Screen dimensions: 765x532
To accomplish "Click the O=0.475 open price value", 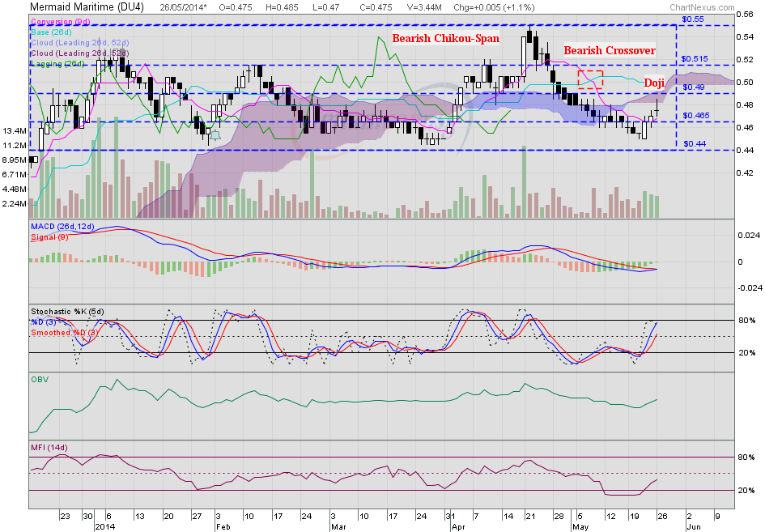I will coord(236,7).
